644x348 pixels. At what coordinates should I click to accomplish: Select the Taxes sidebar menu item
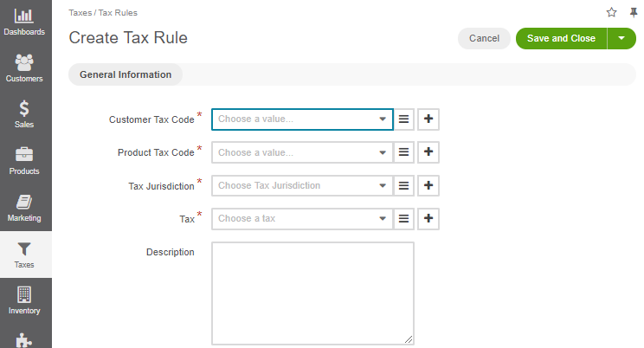tap(24, 255)
